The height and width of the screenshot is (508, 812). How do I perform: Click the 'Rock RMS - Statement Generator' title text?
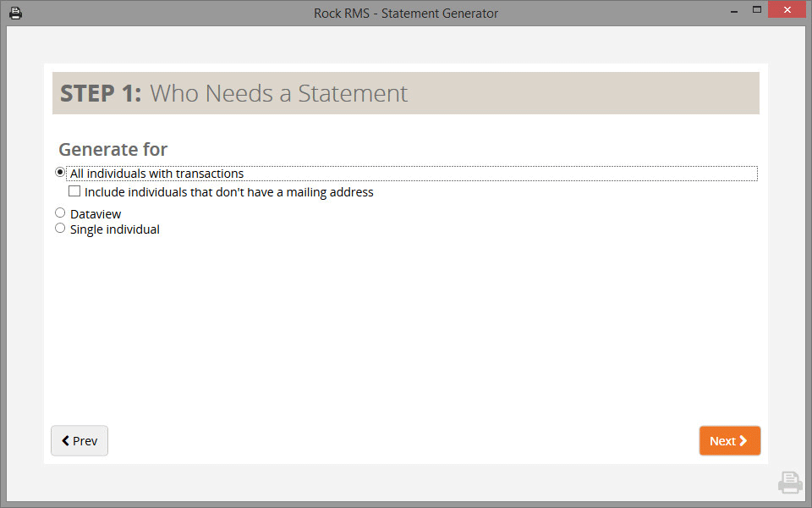[x=406, y=13]
